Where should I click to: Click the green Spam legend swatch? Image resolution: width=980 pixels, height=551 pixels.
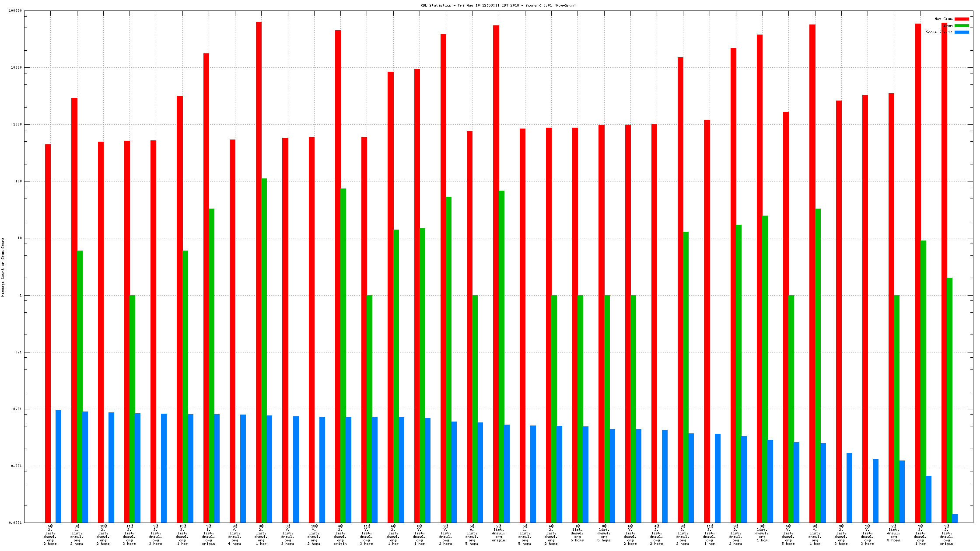962,26
